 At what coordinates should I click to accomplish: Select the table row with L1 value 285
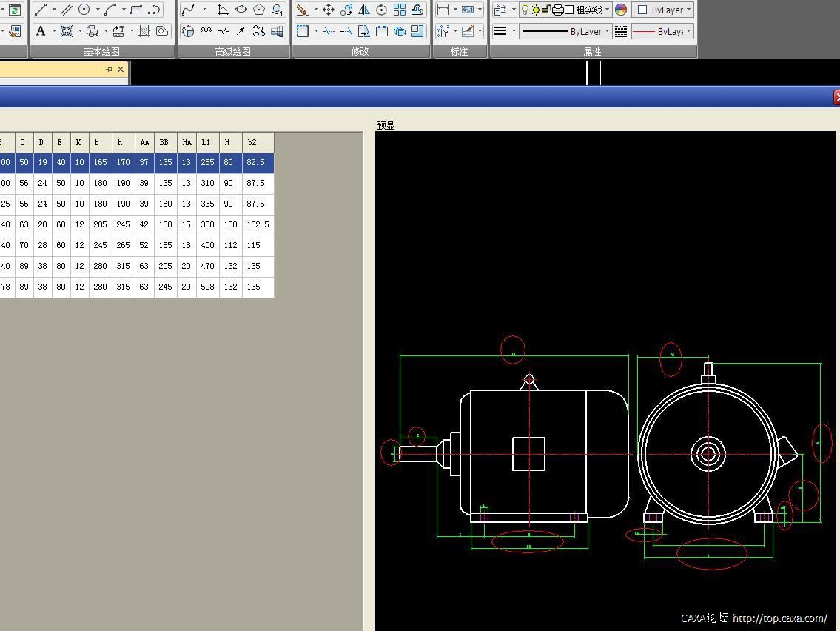(x=207, y=162)
